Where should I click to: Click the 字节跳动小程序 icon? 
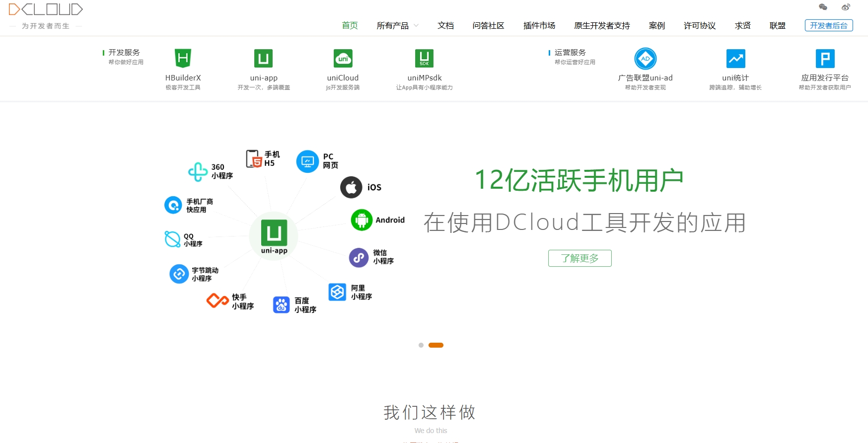[x=179, y=274]
